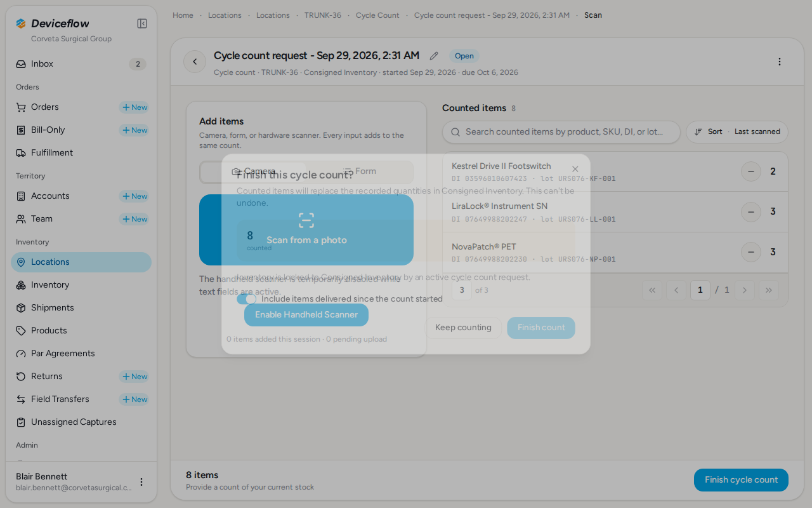The height and width of the screenshot is (508, 812).
Task: Click the Scan from a photo area
Action: tap(306, 230)
